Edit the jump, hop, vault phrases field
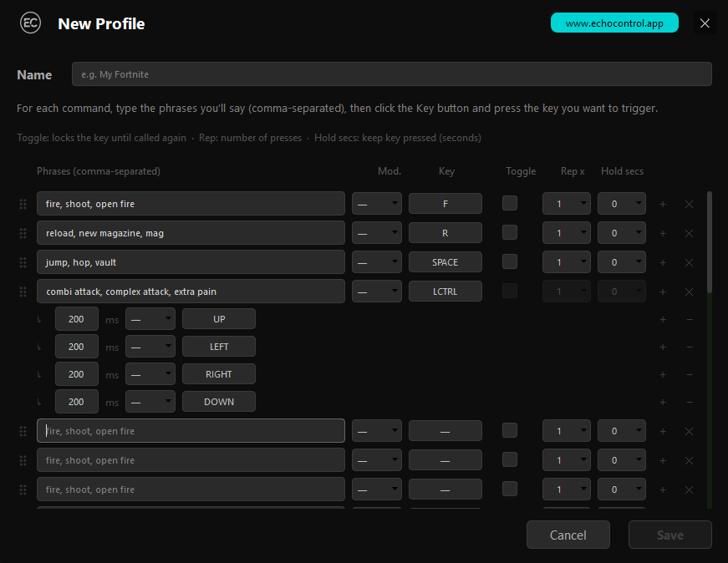This screenshot has height=563, width=728. click(191, 262)
